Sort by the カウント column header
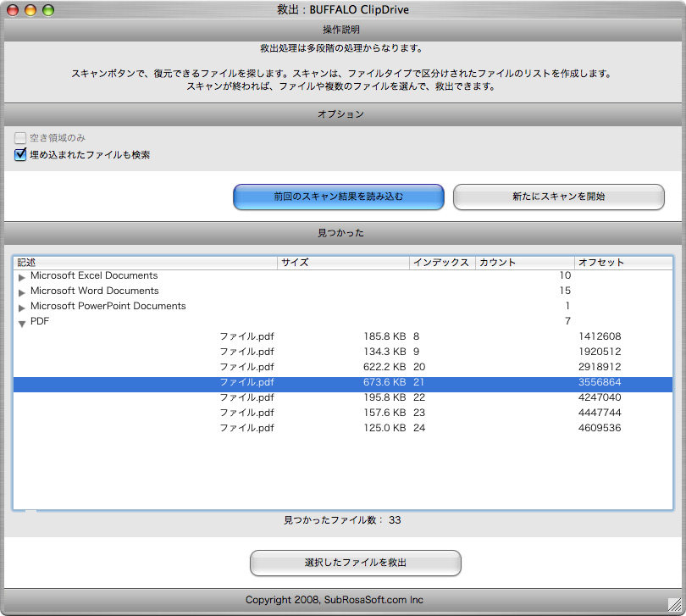This screenshot has height=616, width=686. pyautogui.click(x=525, y=263)
